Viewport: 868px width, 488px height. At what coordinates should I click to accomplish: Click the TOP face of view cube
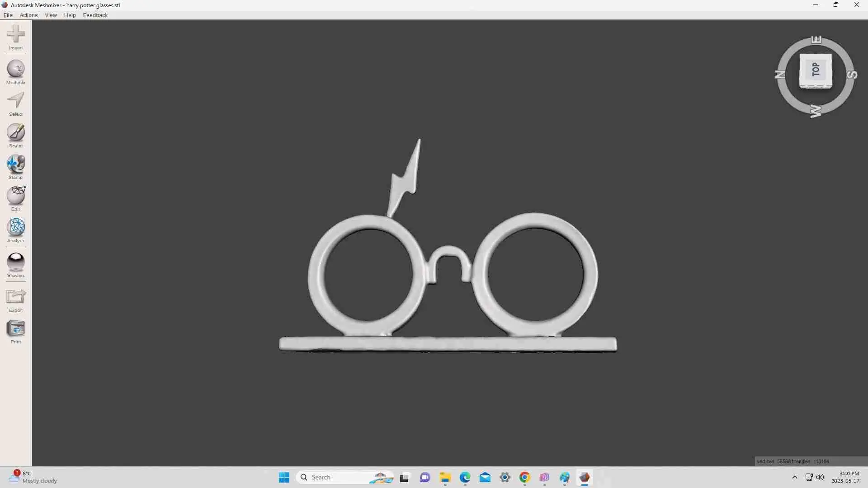tap(816, 70)
